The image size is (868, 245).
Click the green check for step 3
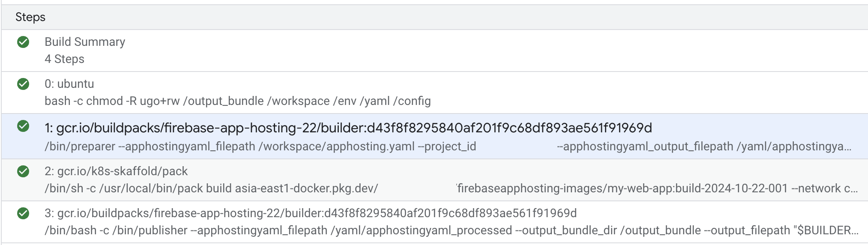pyautogui.click(x=23, y=213)
